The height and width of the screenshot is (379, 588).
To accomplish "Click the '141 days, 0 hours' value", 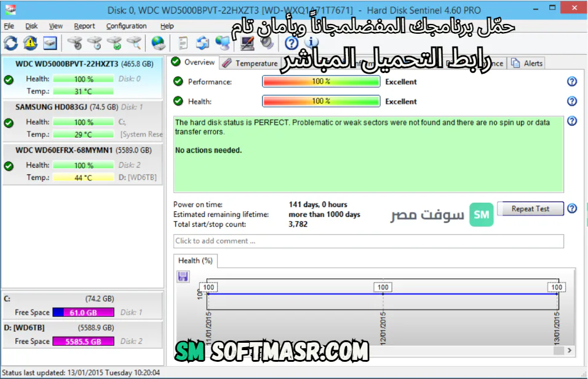I will 318,205.
